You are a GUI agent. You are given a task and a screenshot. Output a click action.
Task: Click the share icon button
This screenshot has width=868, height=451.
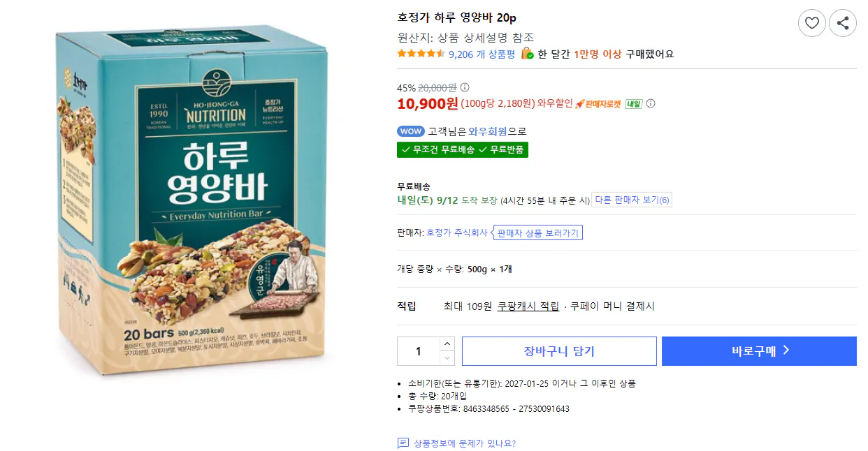(843, 23)
